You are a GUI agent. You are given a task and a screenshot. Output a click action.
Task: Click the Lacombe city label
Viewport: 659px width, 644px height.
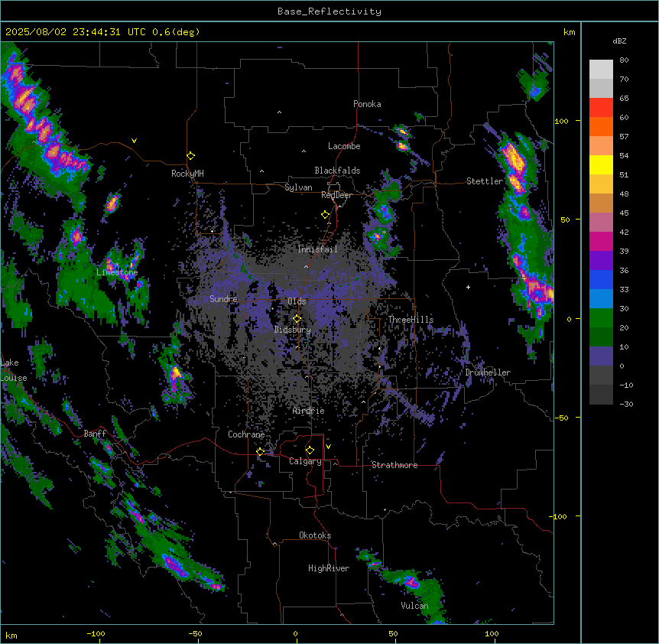pyautogui.click(x=344, y=146)
